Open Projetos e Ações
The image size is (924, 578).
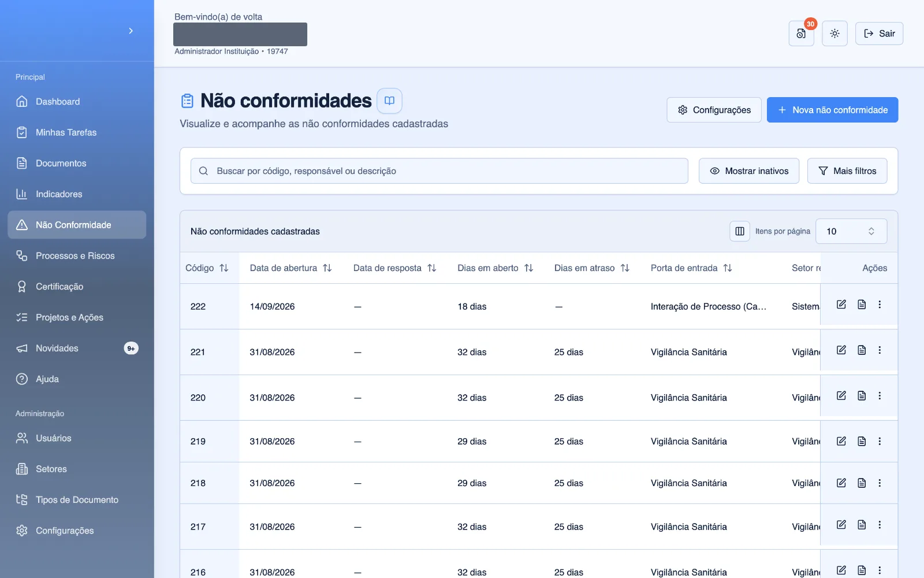(77, 317)
